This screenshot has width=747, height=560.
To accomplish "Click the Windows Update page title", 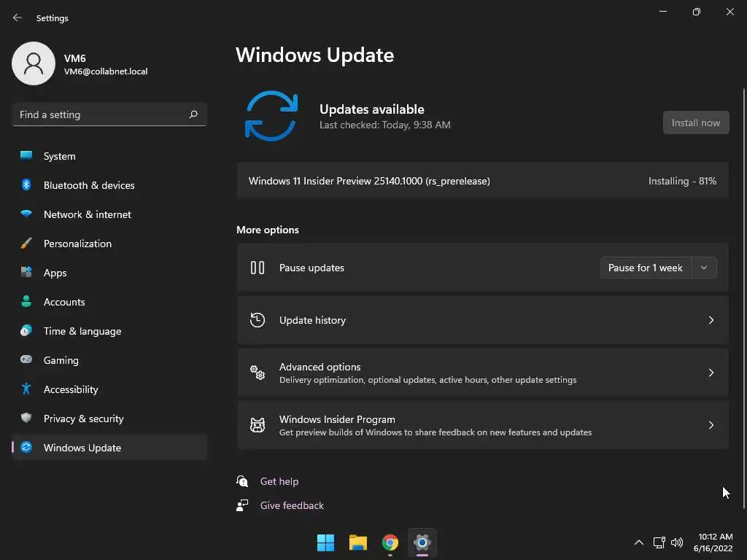I will (x=315, y=55).
